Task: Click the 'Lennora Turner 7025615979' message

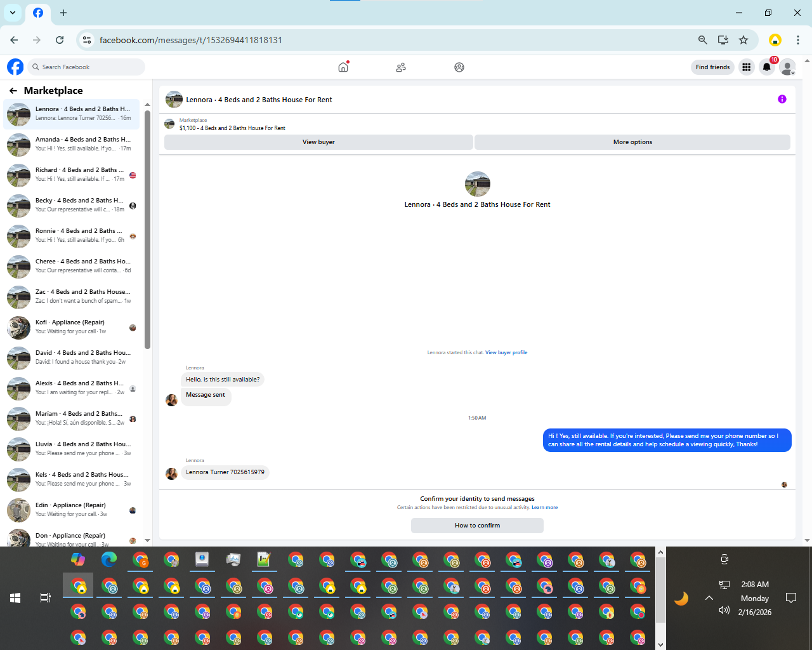Action: click(225, 472)
